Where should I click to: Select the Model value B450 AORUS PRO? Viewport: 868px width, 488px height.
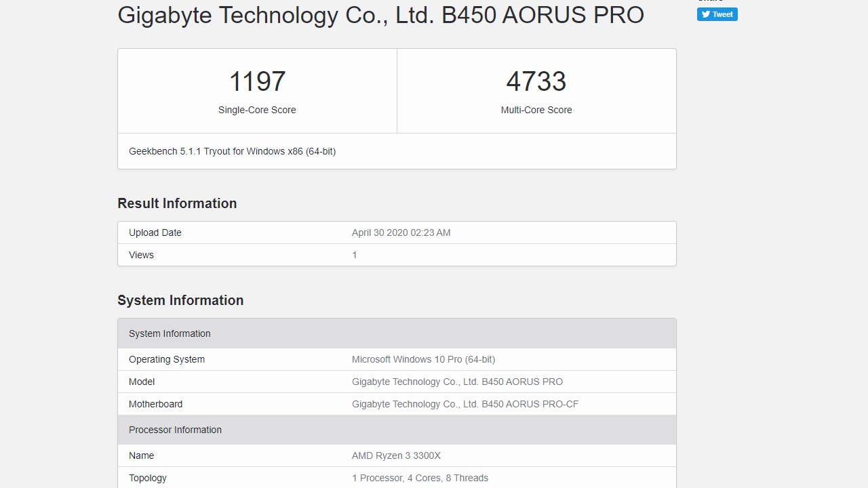(457, 382)
